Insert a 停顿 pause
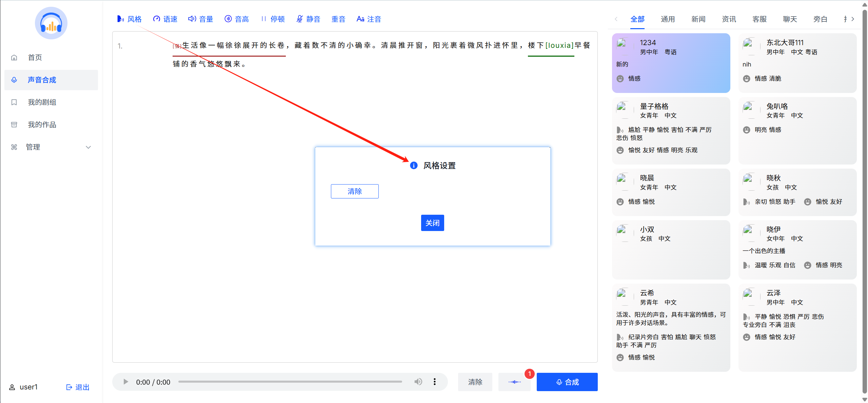 click(273, 19)
